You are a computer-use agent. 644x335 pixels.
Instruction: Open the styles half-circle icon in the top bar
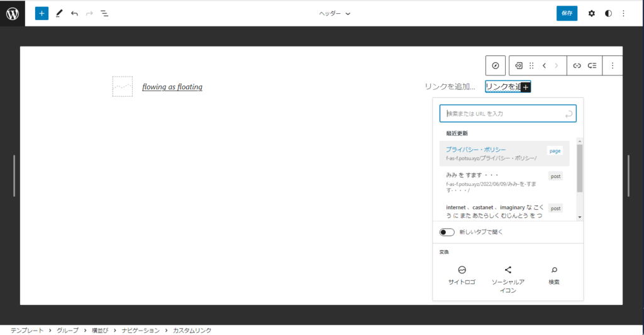[608, 13]
